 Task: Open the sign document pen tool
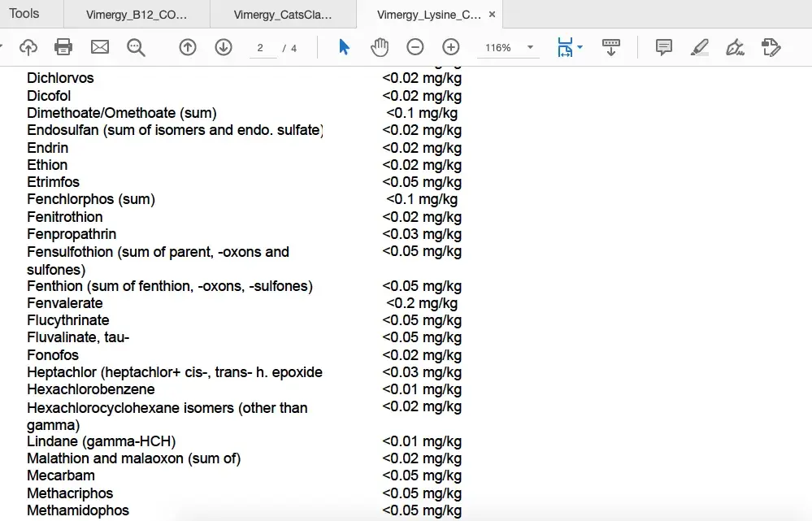[735, 48]
